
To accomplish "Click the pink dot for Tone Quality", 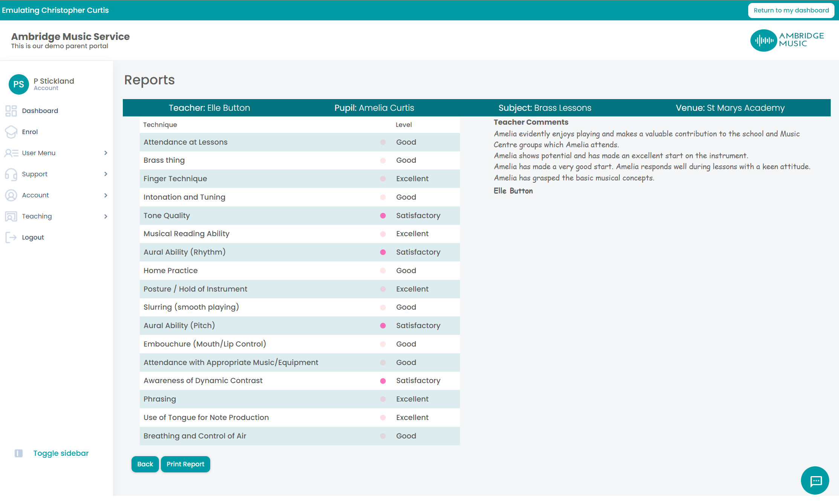I will click(x=383, y=216).
